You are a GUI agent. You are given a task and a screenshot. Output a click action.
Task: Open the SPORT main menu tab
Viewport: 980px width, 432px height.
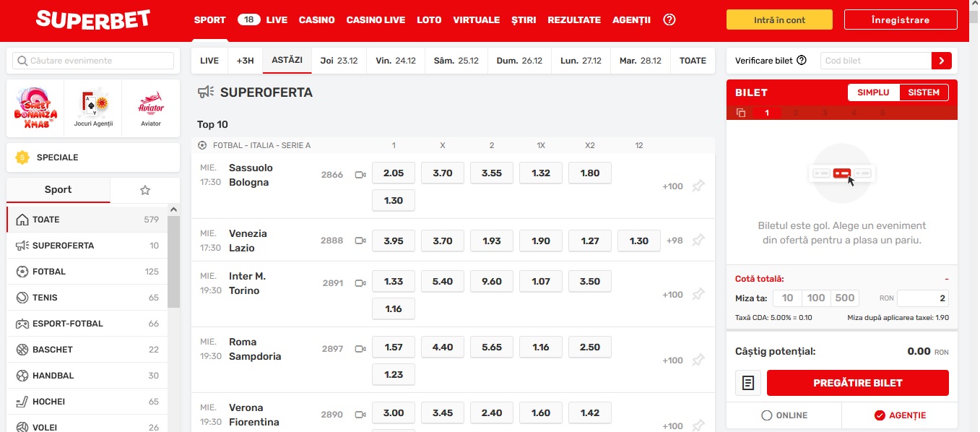210,20
